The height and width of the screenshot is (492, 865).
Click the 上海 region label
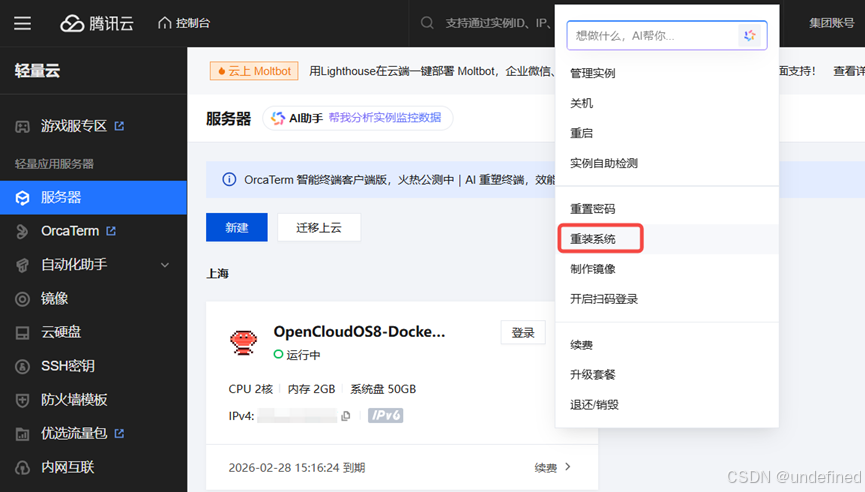tap(217, 274)
